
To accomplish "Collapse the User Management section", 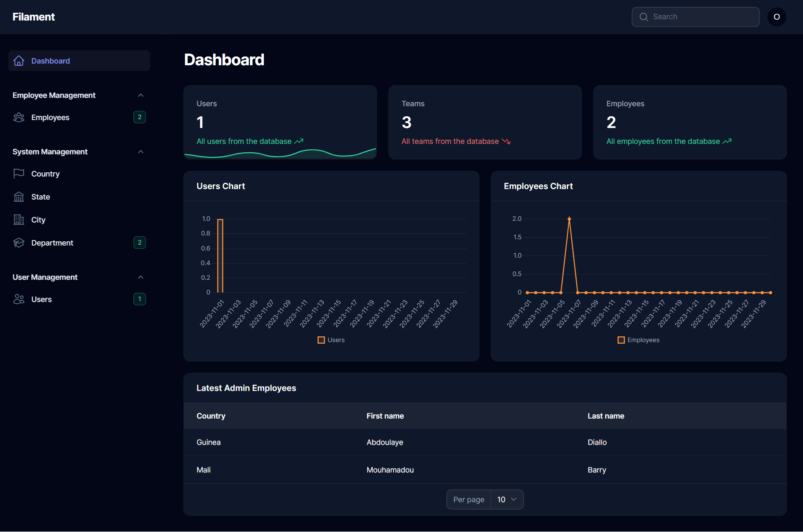I will coord(141,277).
